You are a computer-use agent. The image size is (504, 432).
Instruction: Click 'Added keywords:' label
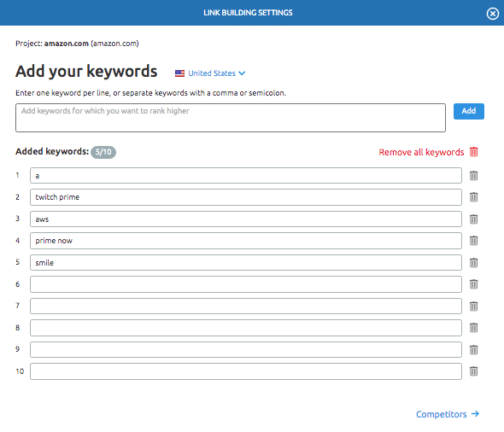click(52, 151)
